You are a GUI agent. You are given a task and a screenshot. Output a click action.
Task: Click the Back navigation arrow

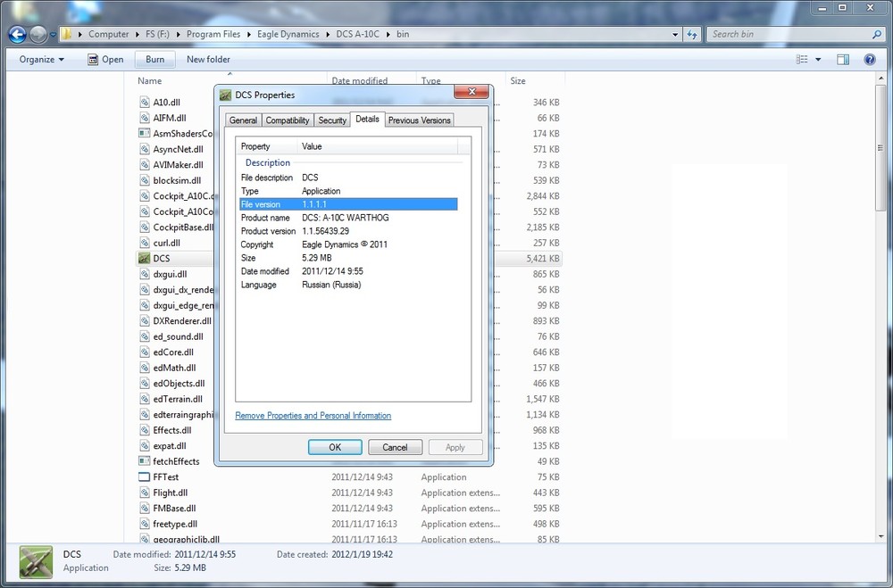18,35
